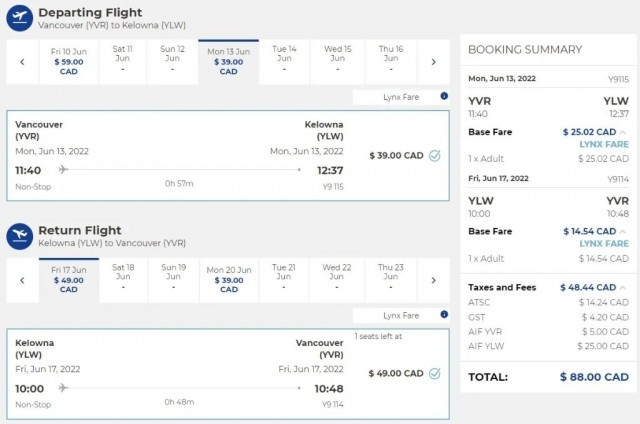Select Fri 17 Jun return date tab

pos(69,280)
